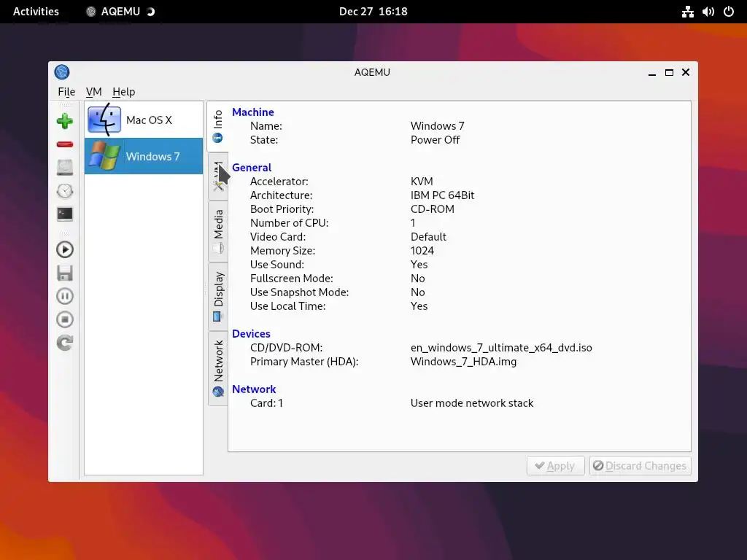Open the hard disk image tool icon
The width and height of the screenshot is (747, 560).
[65, 168]
